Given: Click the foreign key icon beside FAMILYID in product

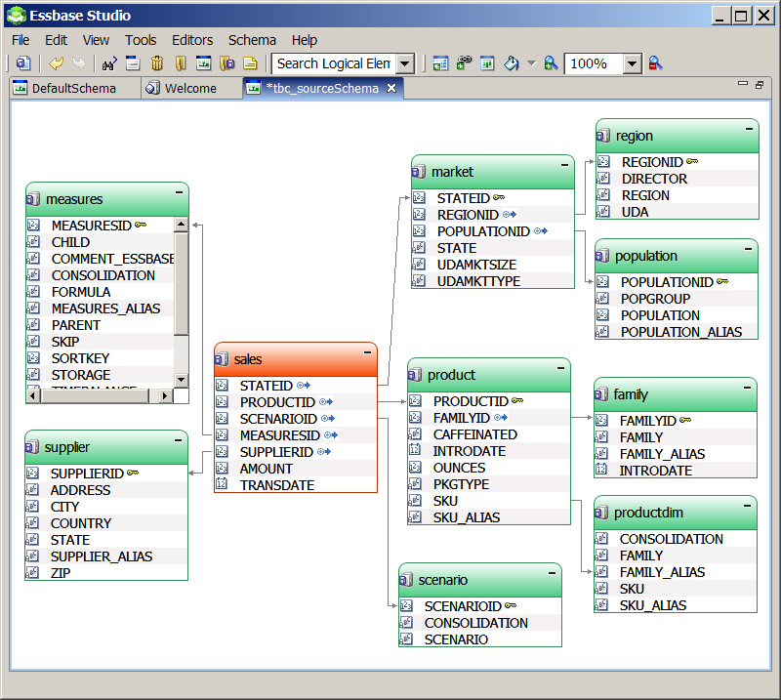Looking at the screenshot, I should click(501, 417).
